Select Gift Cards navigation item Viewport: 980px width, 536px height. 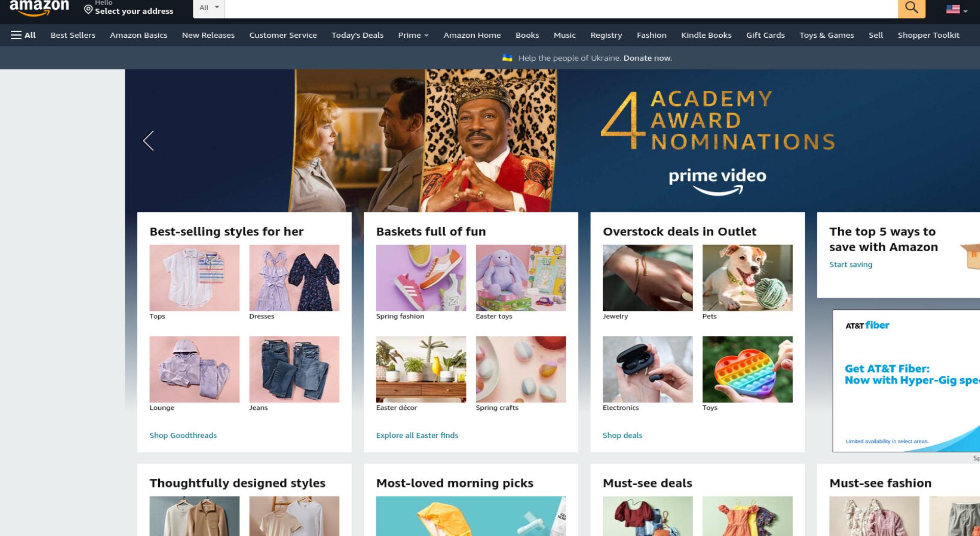click(765, 35)
